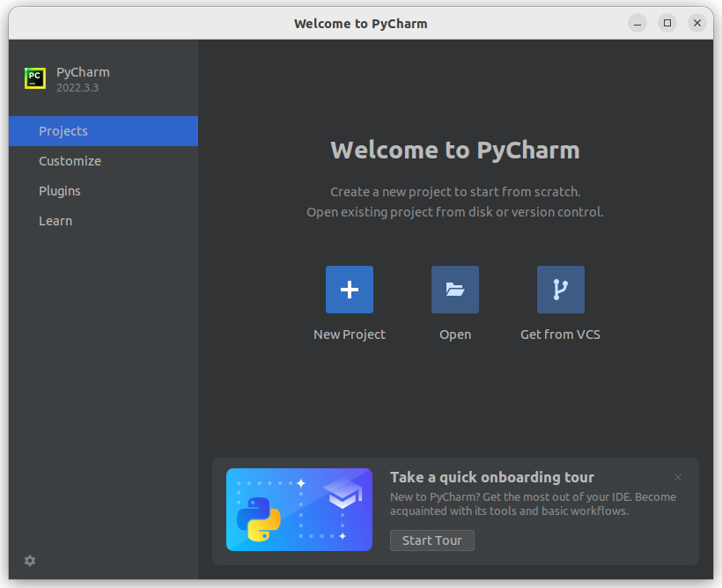This screenshot has width=722, height=588.
Task: Open the Plugins section
Action: [59, 191]
